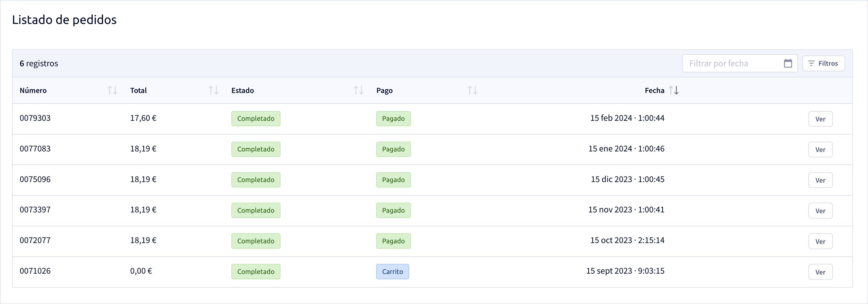Sort orders by Pago column arrows
The width and height of the screenshot is (868, 304).
(472, 90)
